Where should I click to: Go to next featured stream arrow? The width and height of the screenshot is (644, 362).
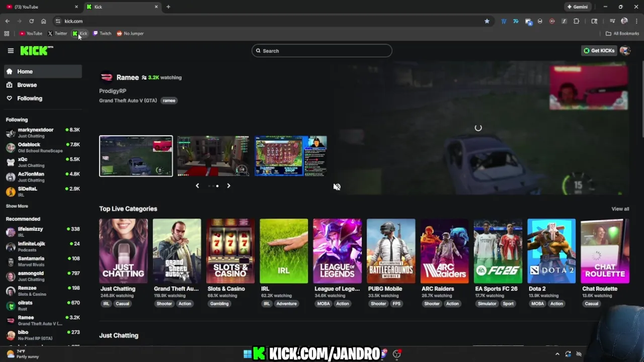[x=228, y=186]
